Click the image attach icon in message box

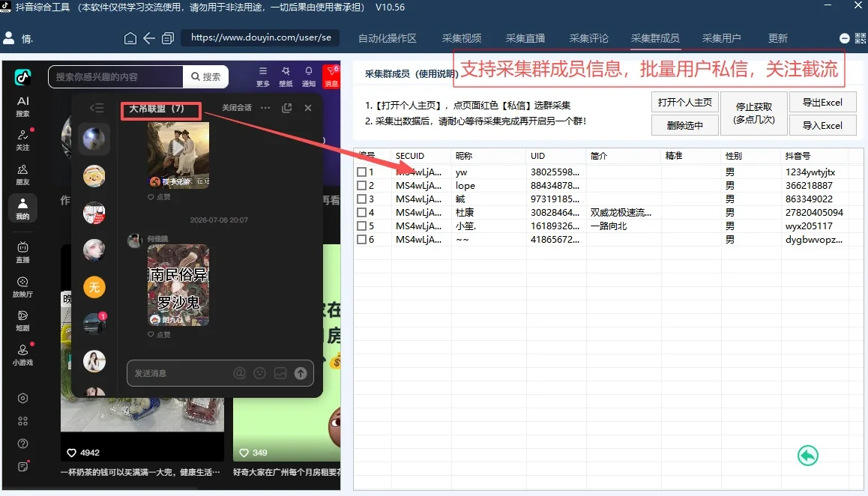[x=280, y=373]
